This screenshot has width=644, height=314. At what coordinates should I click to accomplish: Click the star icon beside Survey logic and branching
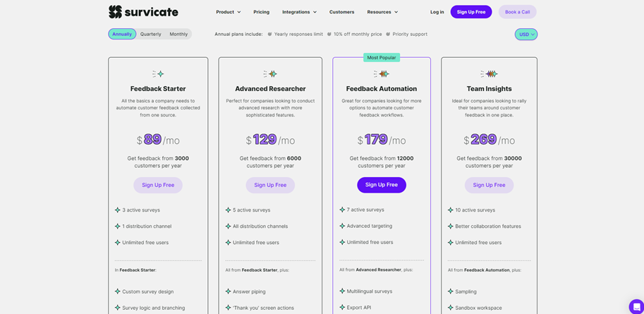[118, 308]
